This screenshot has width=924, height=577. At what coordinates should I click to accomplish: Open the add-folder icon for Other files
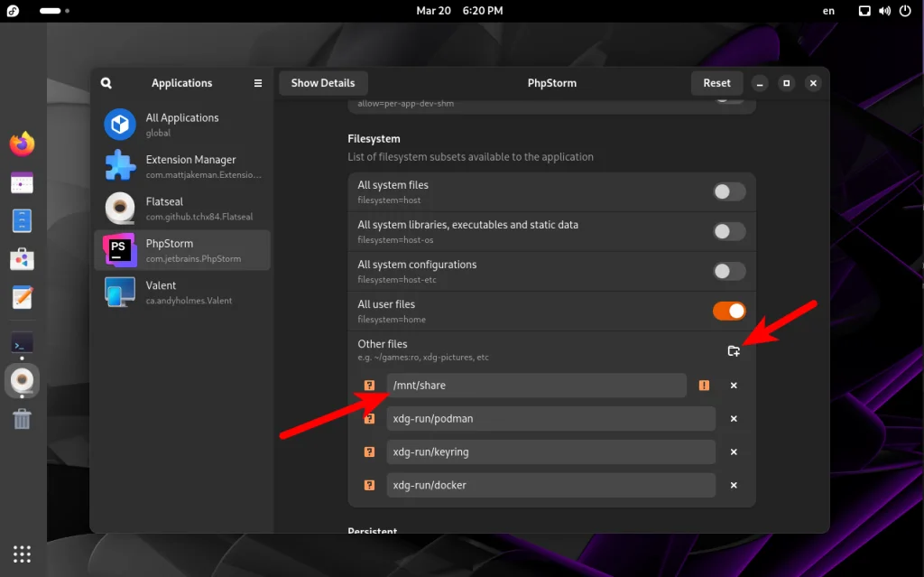734,351
